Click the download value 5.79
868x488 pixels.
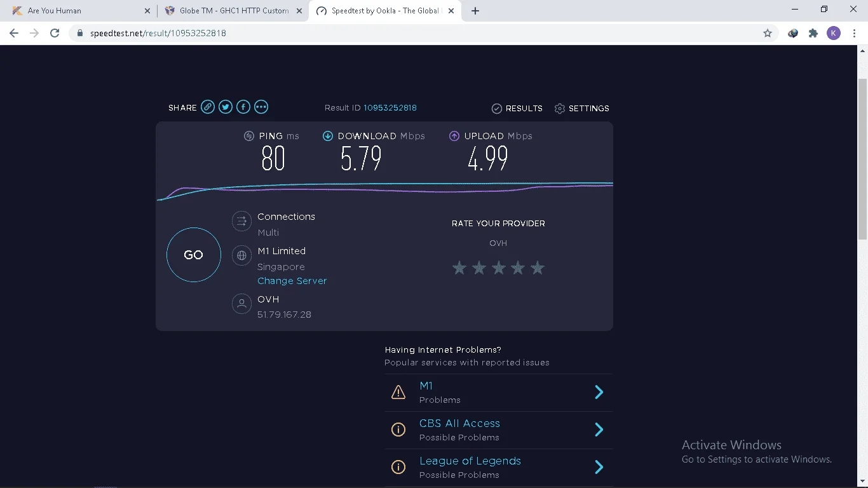[361, 159]
